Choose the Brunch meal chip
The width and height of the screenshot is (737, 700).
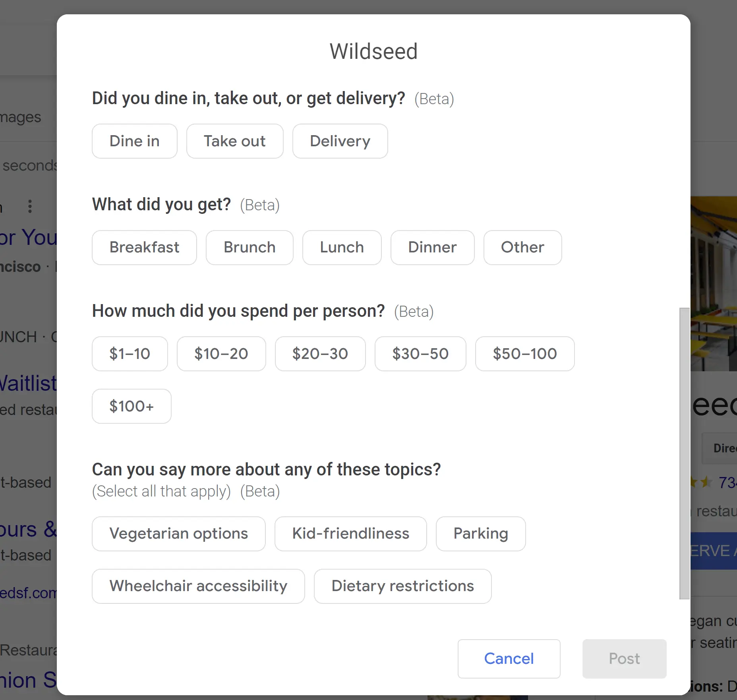tap(250, 247)
